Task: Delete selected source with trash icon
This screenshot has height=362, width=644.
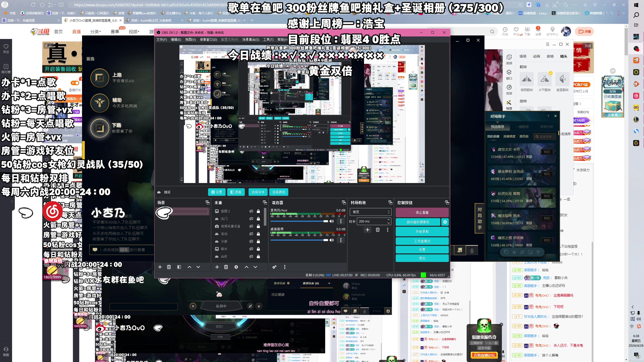Action: pyautogui.click(x=226, y=267)
